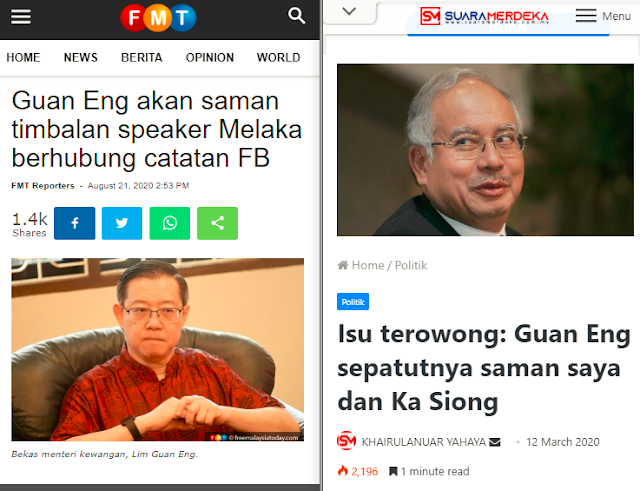Image resolution: width=640 pixels, height=491 pixels.
Task: Click the blue Politik category tag
Action: click(353, 302)
